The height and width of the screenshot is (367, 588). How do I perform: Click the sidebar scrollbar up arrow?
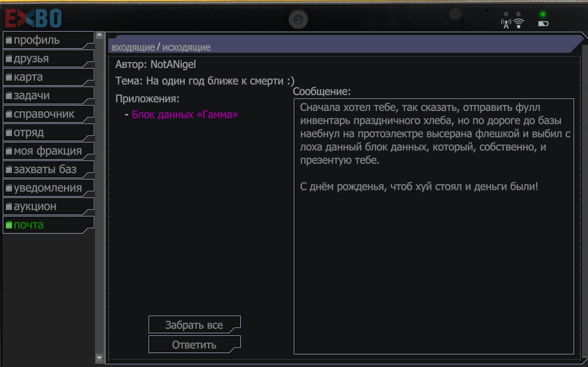tap(100, 35)
